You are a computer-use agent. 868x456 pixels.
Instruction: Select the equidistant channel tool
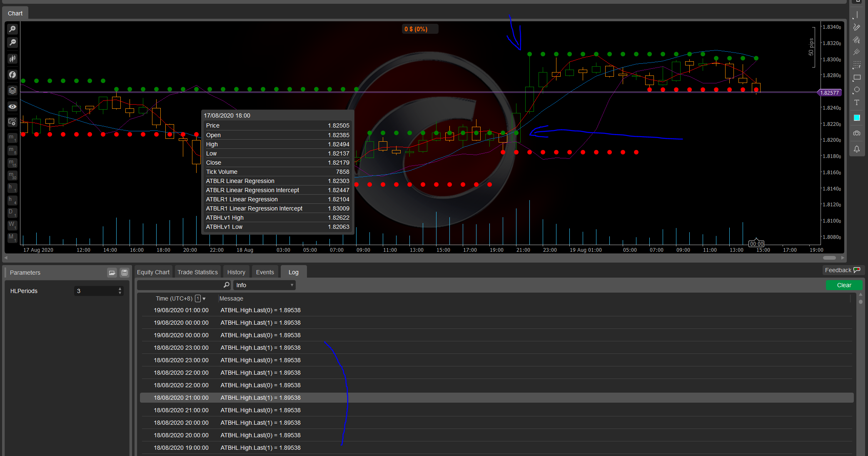coord(856,40)
